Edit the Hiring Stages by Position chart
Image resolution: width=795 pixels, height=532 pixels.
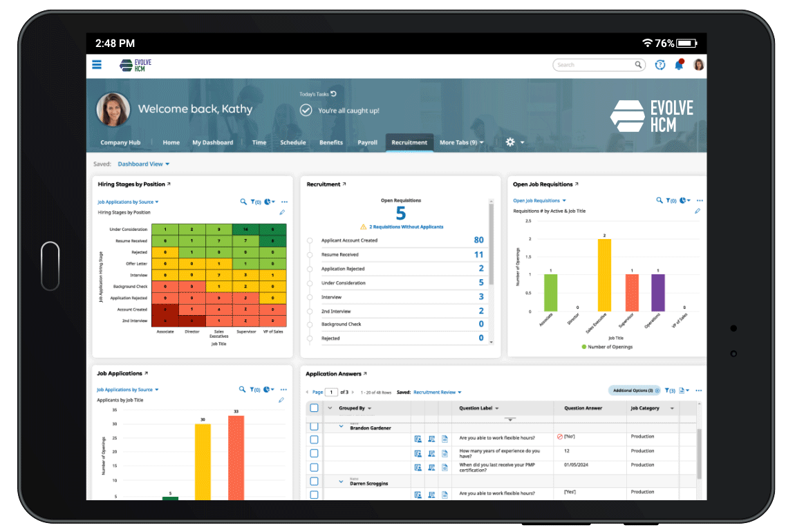click(x=282, y=212)
